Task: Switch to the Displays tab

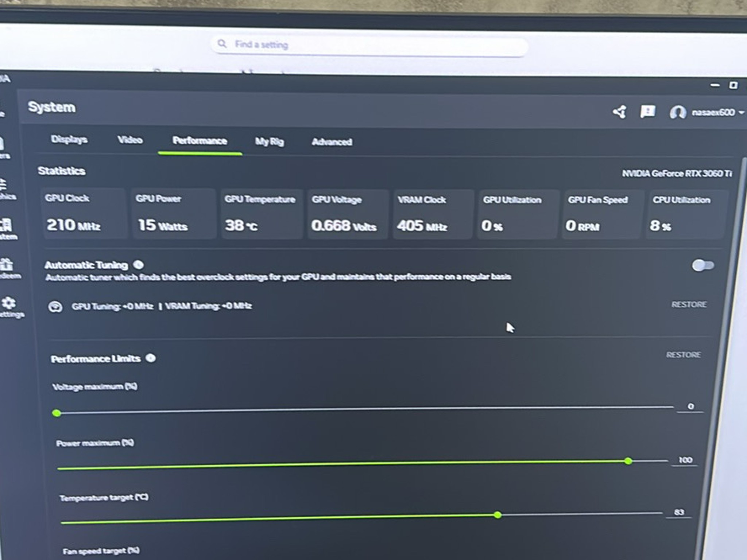Action: 69,139
